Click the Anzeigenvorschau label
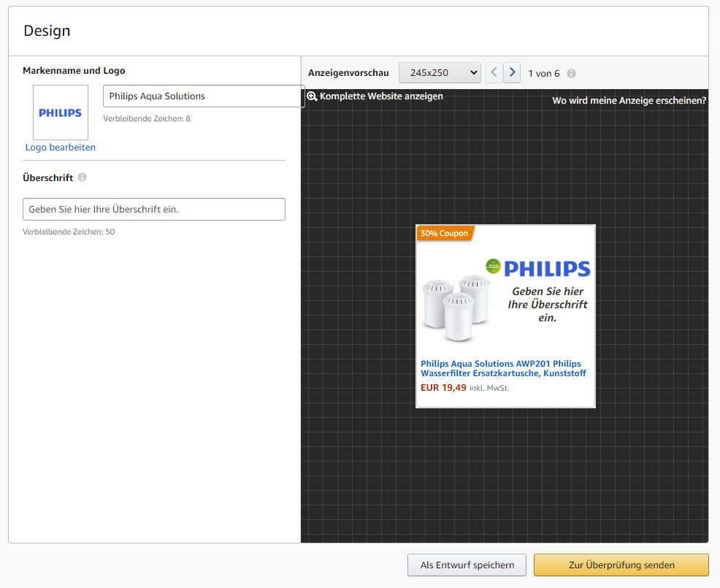Screen dimensions: 720x588 click(x=348, y=73)
